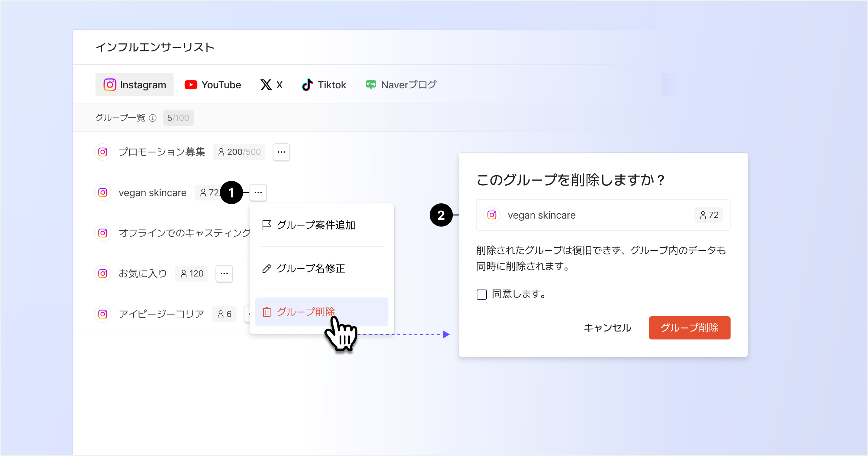Switch to the YouTube tab
This screenshot has width=868, height=456.
(x=213, y=85)
